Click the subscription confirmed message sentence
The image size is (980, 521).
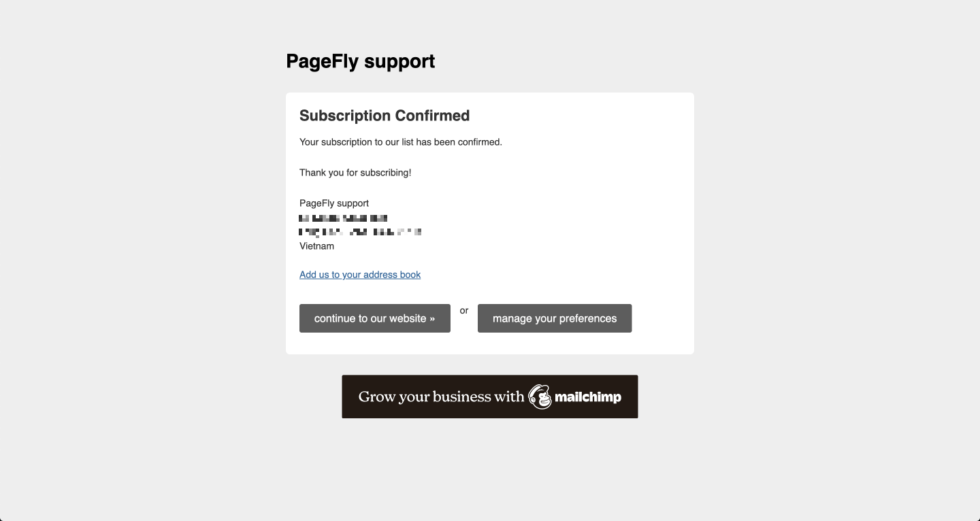tap(401, 142)
